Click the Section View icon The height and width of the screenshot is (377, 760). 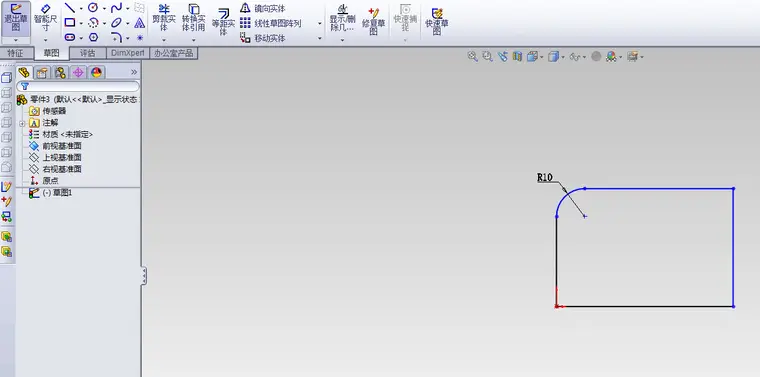tap(517, 57)
